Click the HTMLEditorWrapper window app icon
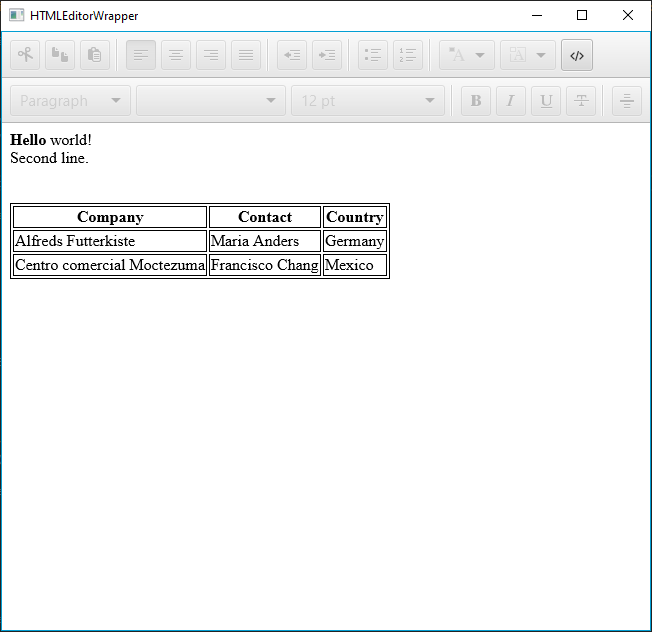The image size is (652, 632). click(x=17, y=15)
